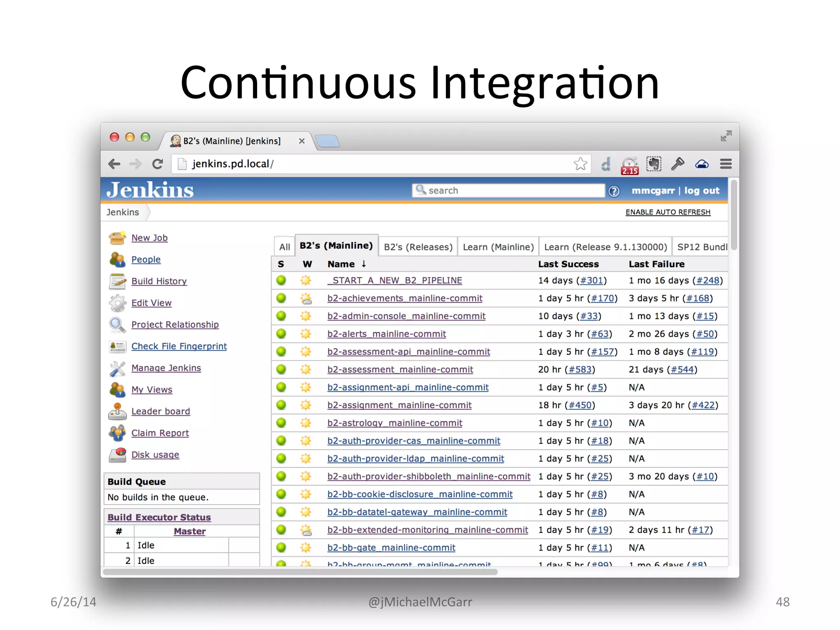Open b2-bb-gate_mainline-commit job
This screenshot has width=840, height=630.
391,548
